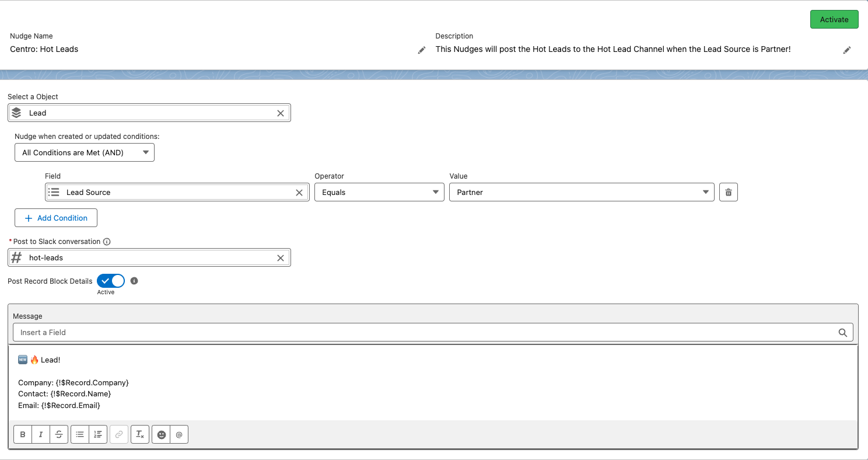Viewport: 868px width, 460px height.
Task: Click the 'Lead!' heading in the message
Action: [x=51, y=360]
